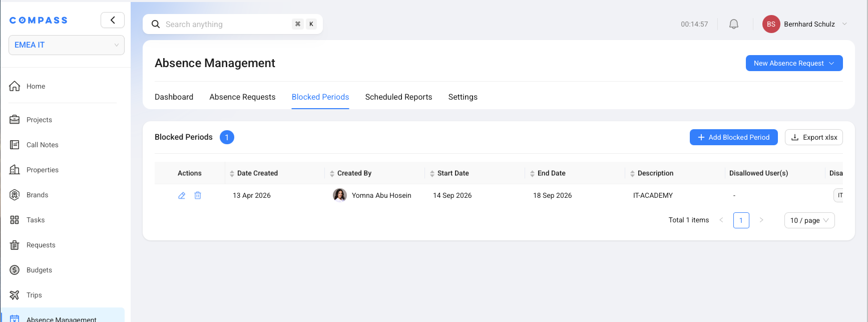Click the Blocked Periods count badge
868x322 pixels.
click(227, 137)
